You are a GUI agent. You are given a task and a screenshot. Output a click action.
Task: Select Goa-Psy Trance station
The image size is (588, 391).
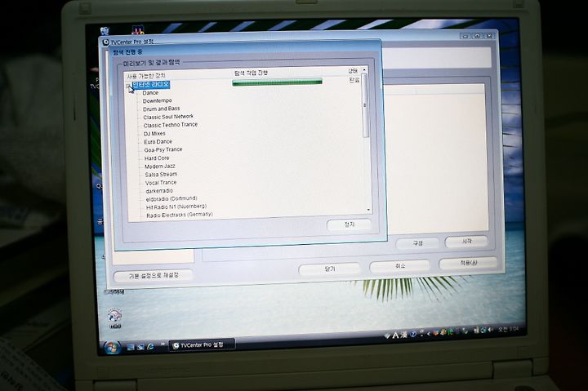pos(163,149)
